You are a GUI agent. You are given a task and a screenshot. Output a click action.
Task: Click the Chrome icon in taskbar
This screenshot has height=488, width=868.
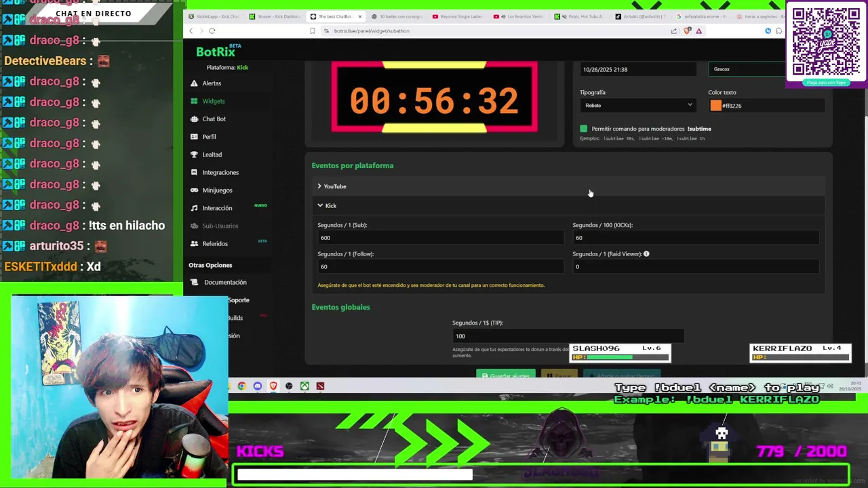pyautogui.click(x=241, y=386)
